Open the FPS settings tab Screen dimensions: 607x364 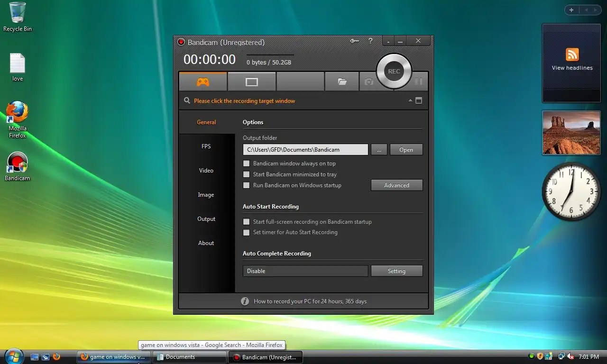[206, 146]
